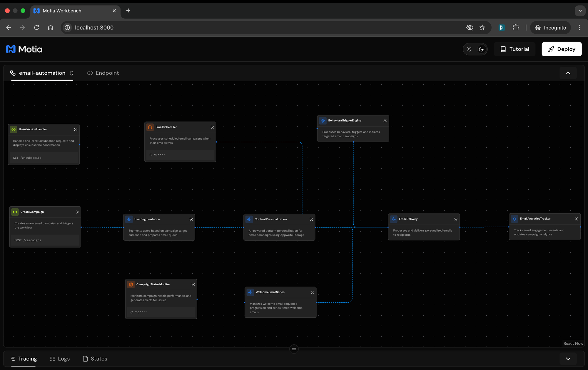Collapse the top flow panel with chevron
Screen dimensions: 588x370
pos(568,73)
